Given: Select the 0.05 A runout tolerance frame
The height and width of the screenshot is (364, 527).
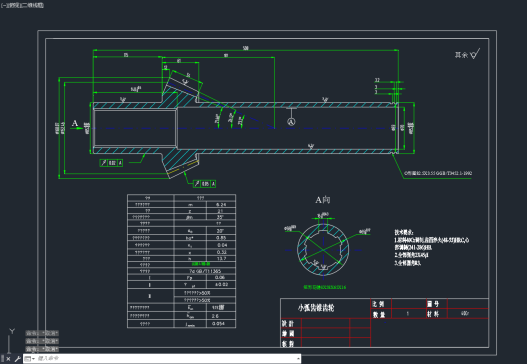Looking at the screenshot, I should click(204, 184).
